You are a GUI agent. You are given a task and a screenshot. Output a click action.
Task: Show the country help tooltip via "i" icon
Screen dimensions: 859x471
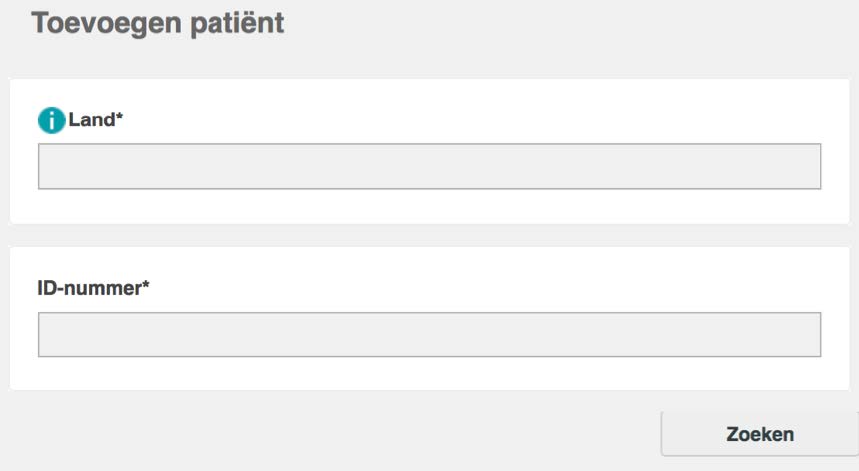pos(51,120)
